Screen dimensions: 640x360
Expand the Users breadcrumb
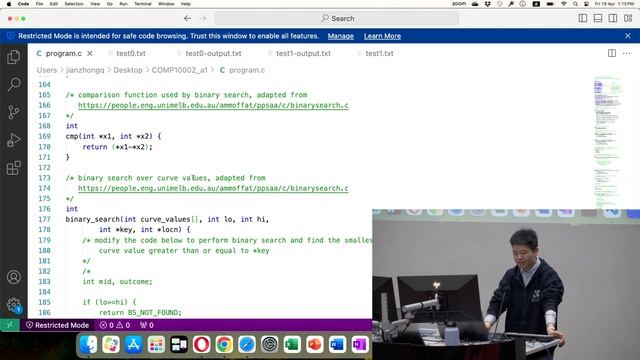pos(47,70)
